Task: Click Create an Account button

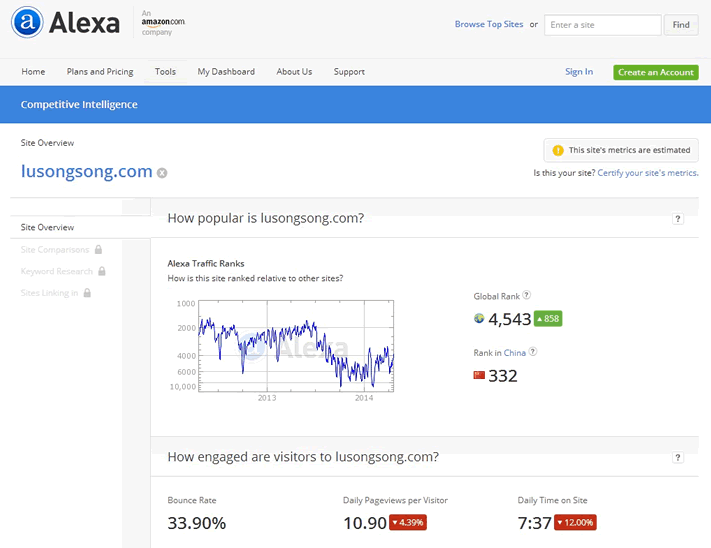Action: click(656, 72)
